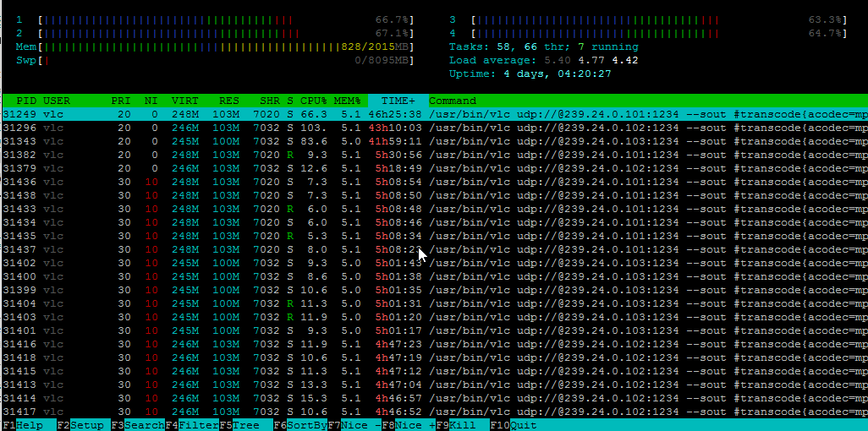The image size is (868, 431).
Task: Open F1 Help in footer bar
Action: [x=29, y=425]
